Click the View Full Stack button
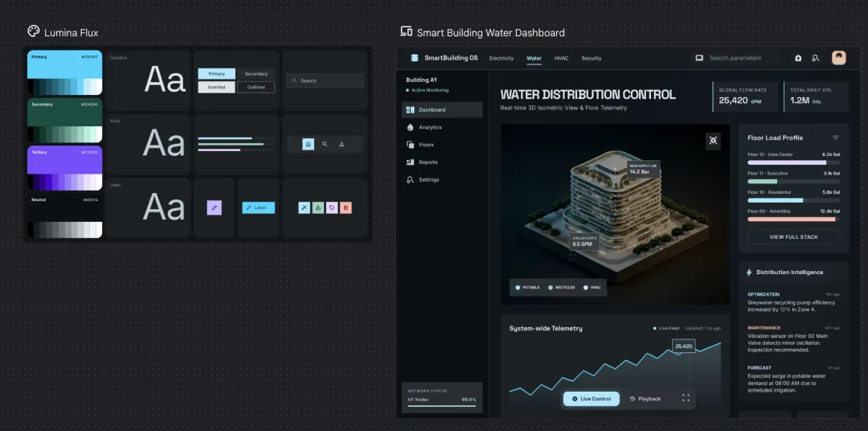 coord(793,237)
